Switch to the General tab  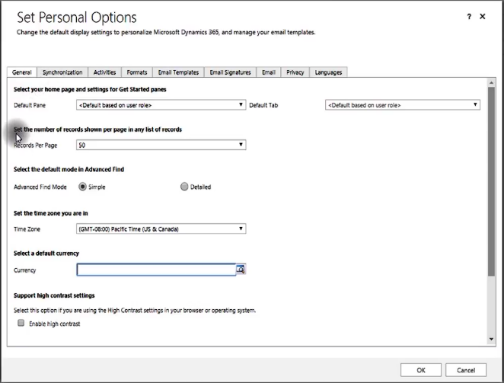(x=22, y=72)
